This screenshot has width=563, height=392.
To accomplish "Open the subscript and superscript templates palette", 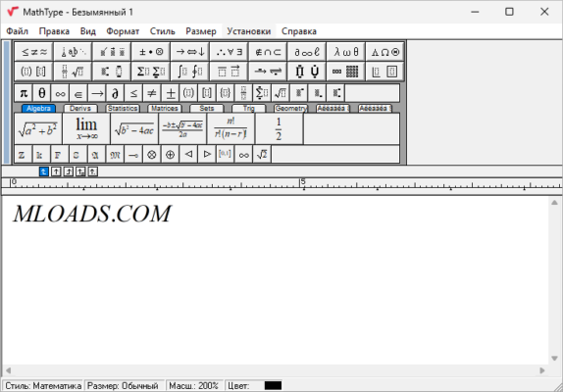I will [113, 72].
